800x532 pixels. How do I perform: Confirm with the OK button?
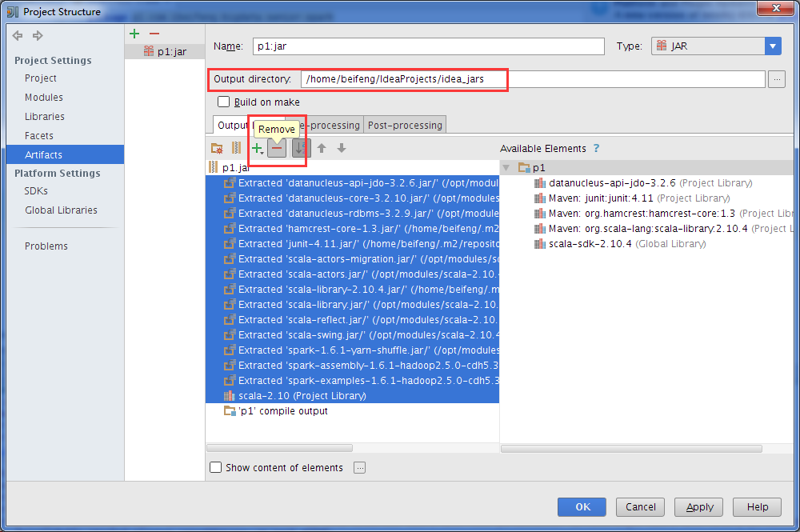[582, 507]
